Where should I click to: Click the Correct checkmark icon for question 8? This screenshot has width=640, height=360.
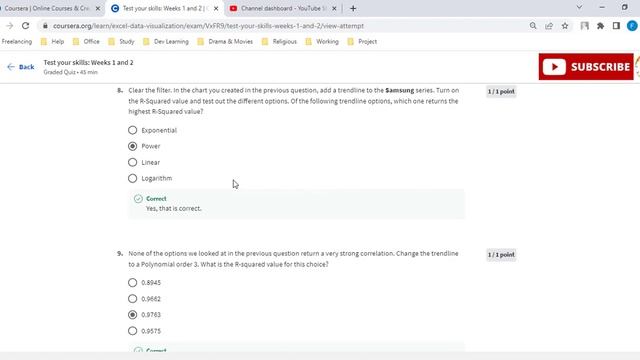click(x=138, y=199)
